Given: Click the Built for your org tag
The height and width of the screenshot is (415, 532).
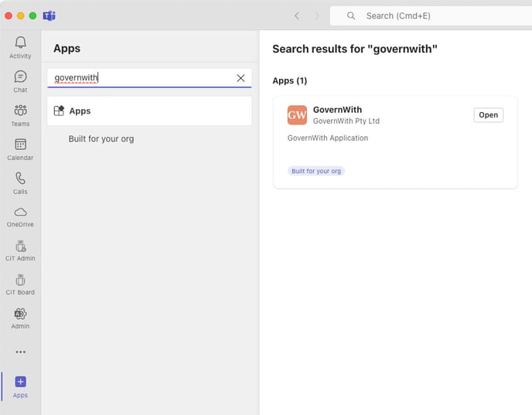Looking at the screenshot, I should point(315,171).
